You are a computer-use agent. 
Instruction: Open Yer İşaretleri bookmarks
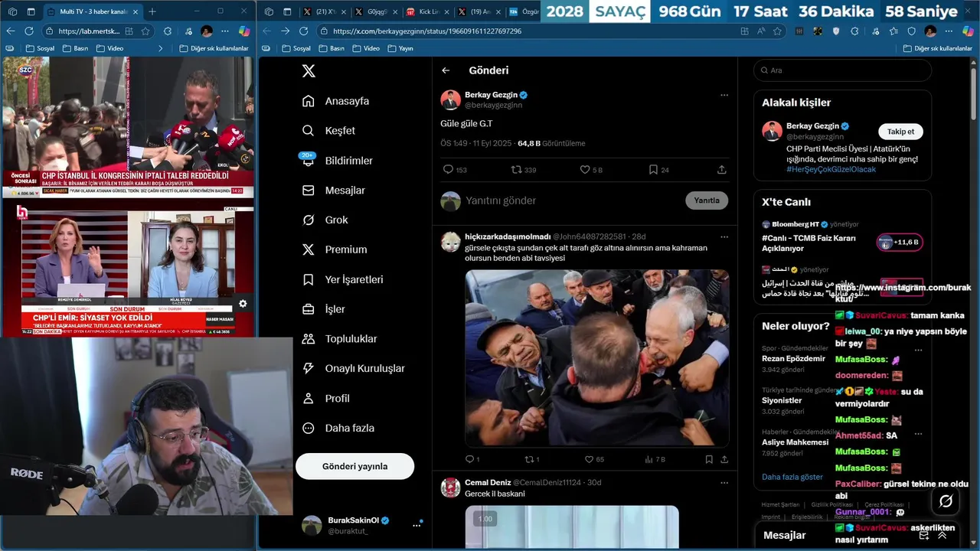coord(343,279)
